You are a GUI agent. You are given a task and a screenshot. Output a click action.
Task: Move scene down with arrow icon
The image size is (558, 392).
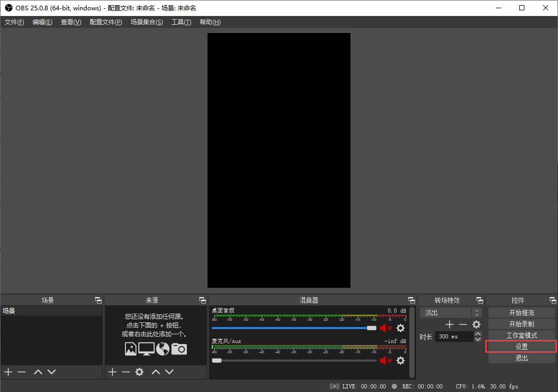52,372
